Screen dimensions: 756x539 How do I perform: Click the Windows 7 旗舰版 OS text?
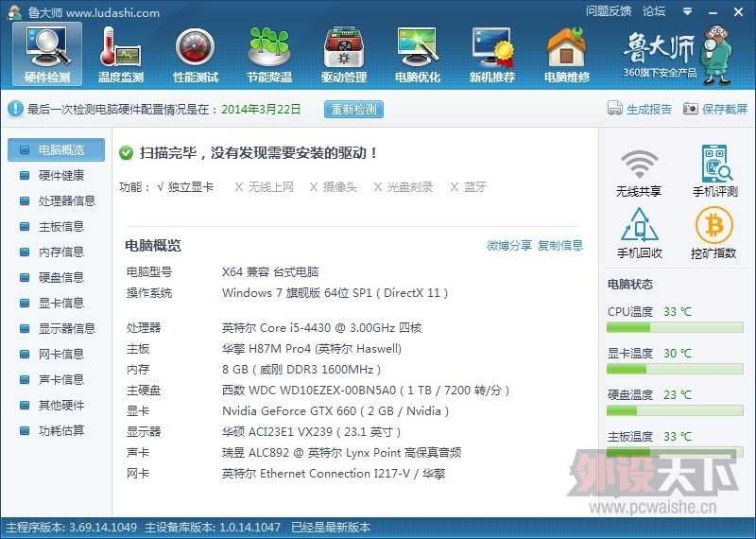click(x=335, y=292)
